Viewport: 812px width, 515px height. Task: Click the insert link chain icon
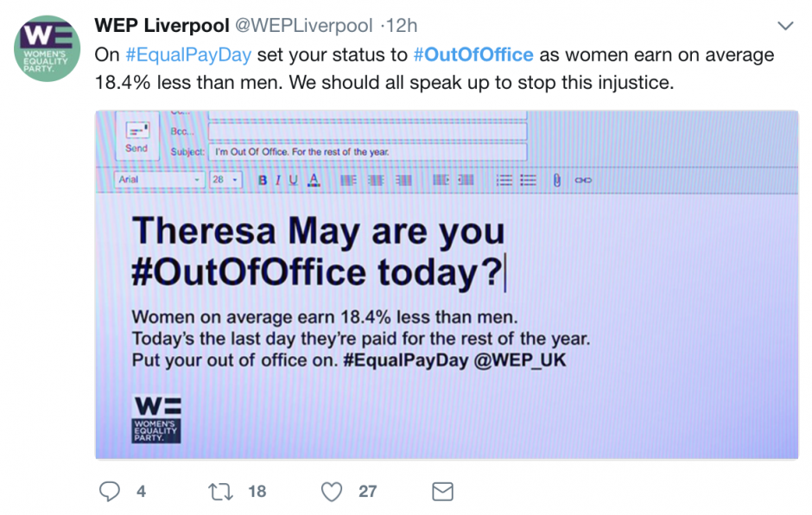point(583,181)
